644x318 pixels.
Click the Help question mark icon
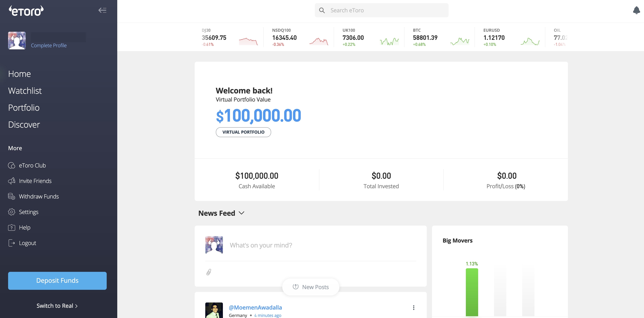point(11,228)
